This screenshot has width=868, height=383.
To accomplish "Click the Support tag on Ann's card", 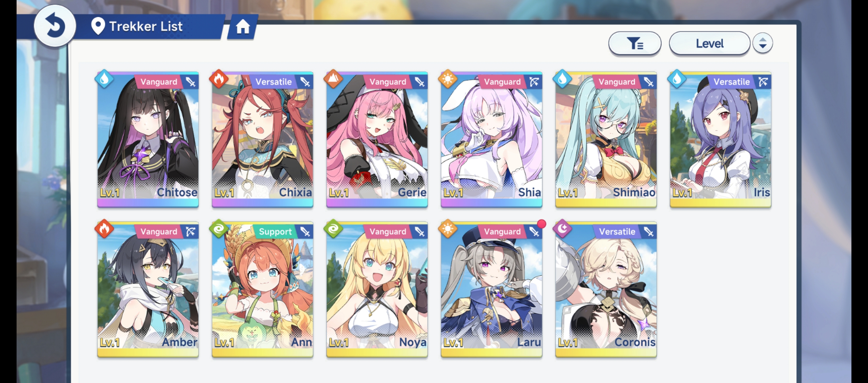I will click(x=275, y=232).
